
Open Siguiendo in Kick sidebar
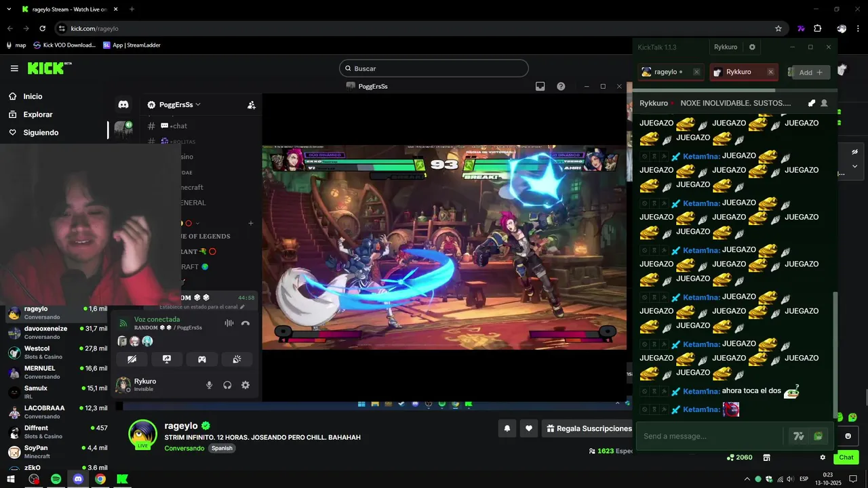click(41, 133)
